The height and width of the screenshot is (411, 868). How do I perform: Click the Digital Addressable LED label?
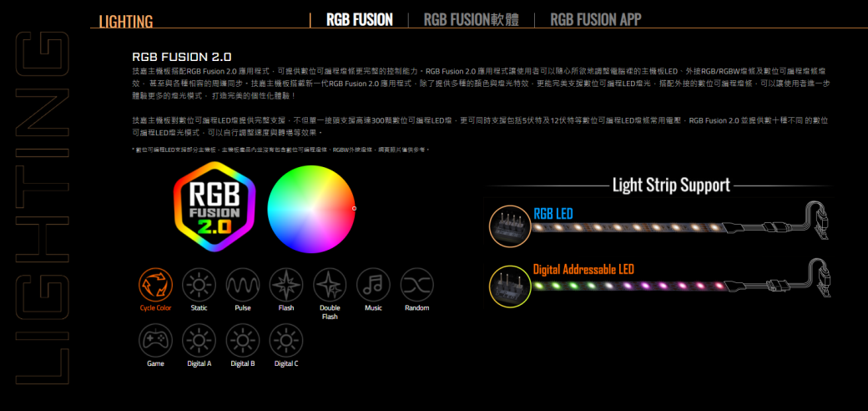pos(583,269)
